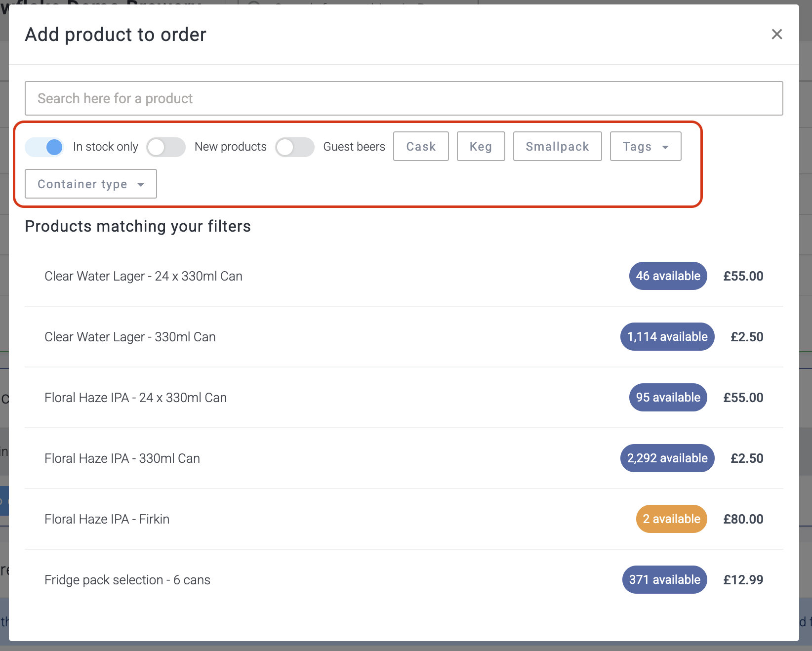Click the orange 2 available badge
This screenshot has width=812, height=651.
[x=671, y=519]
